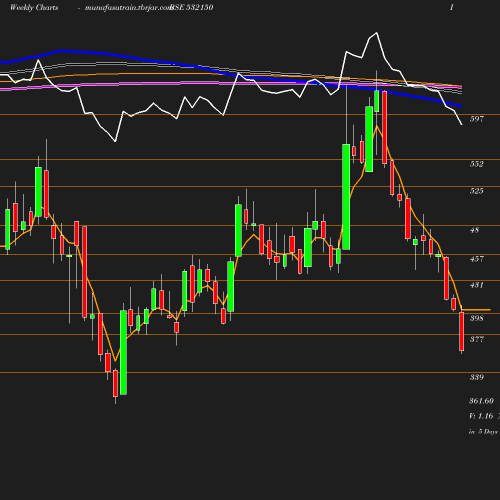Screen dimensions: 500x500
Task: Click the 597 price level label
Action: point(476,119)
